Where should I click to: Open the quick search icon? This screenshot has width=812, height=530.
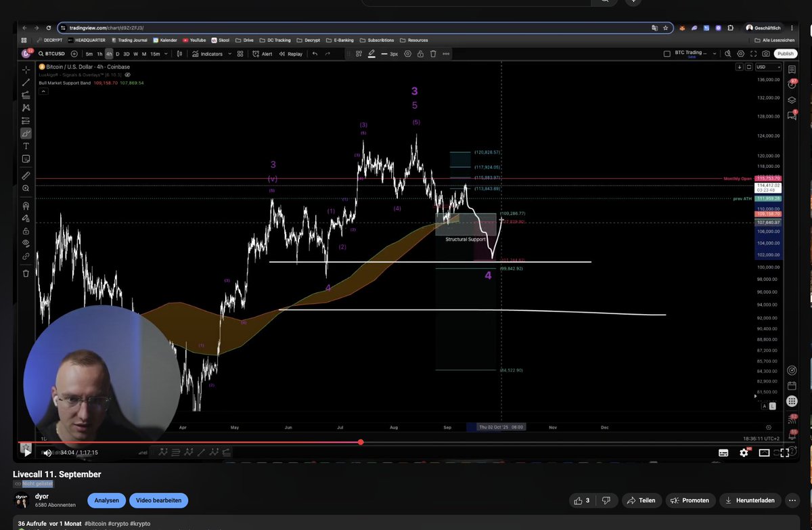(x=727, y=53)
